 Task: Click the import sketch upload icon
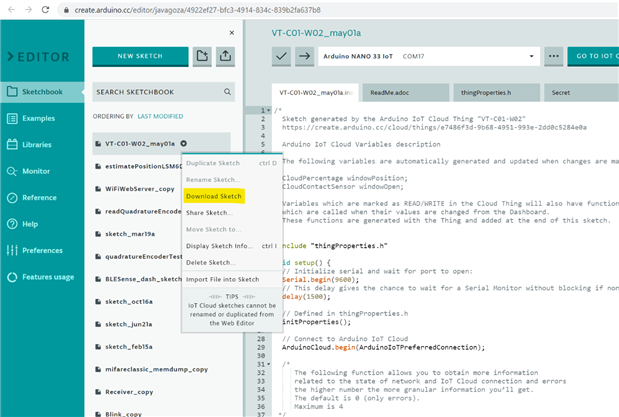225,56
